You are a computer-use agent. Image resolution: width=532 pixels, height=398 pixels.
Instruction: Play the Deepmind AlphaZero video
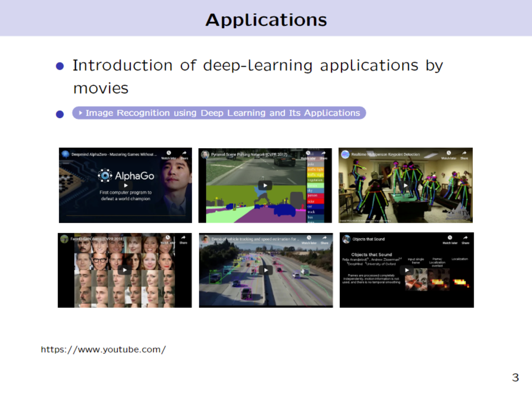click(x=126, y=185)
